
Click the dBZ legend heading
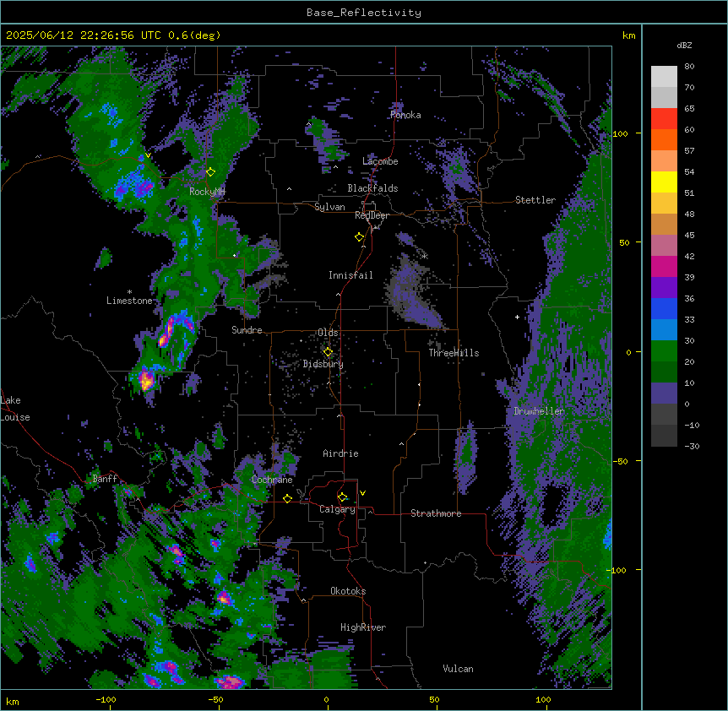click(684, 45)
